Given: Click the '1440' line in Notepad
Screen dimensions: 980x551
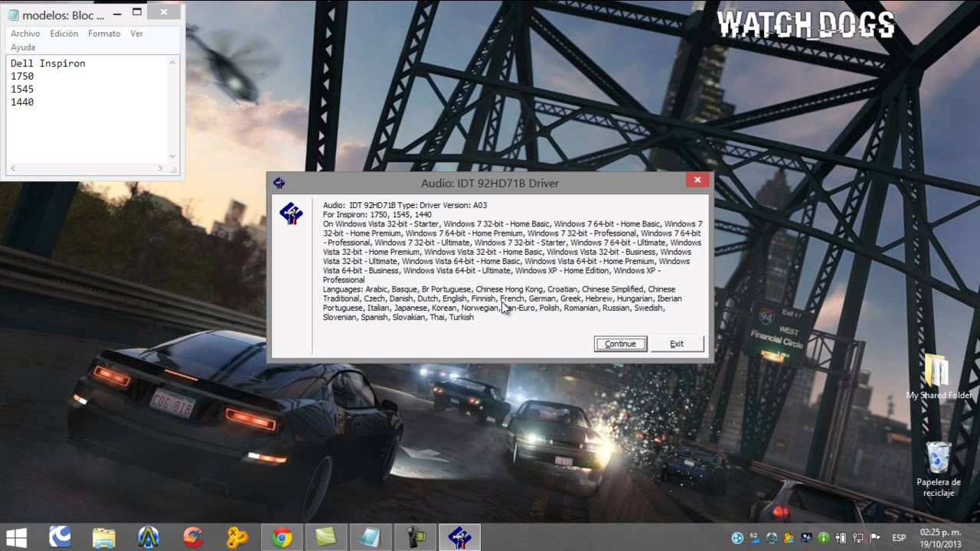Looking at the screenshot, I should [22, 103].
